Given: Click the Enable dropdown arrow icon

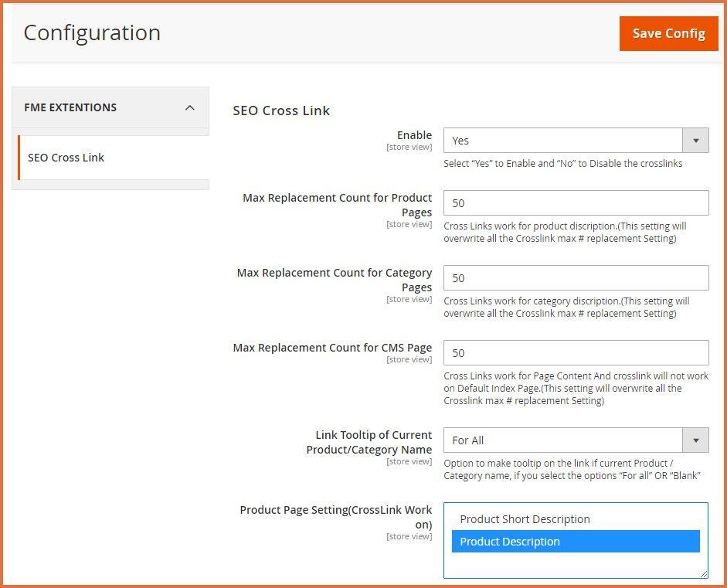Looking at the screenshot, I should pos(695,141).
